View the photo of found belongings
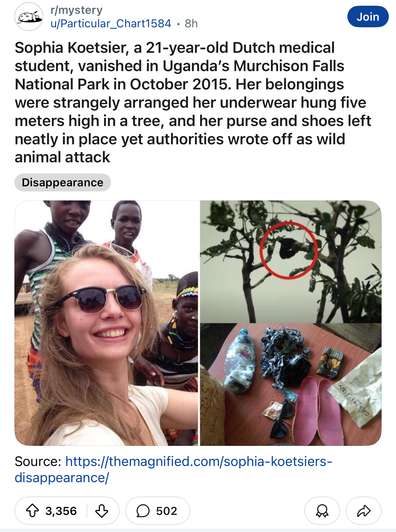The width and height of the screenshot is (396, 532). tap(291, 385)
